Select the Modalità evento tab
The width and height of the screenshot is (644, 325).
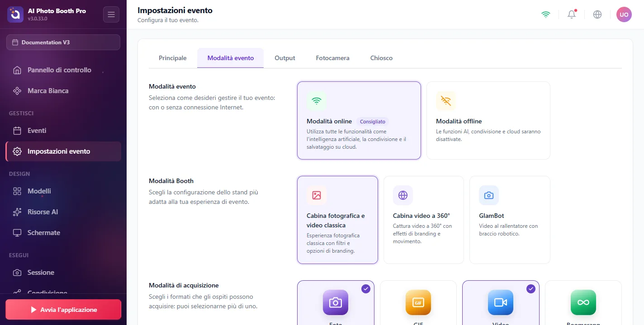tap(231, 58)
